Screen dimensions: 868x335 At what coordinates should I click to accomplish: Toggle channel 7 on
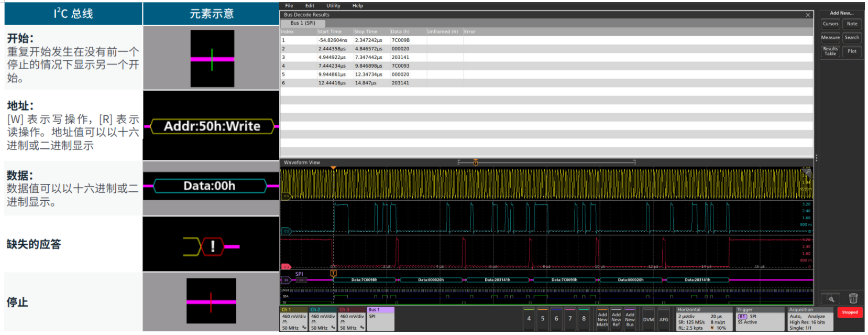click(x=570, y=318)
